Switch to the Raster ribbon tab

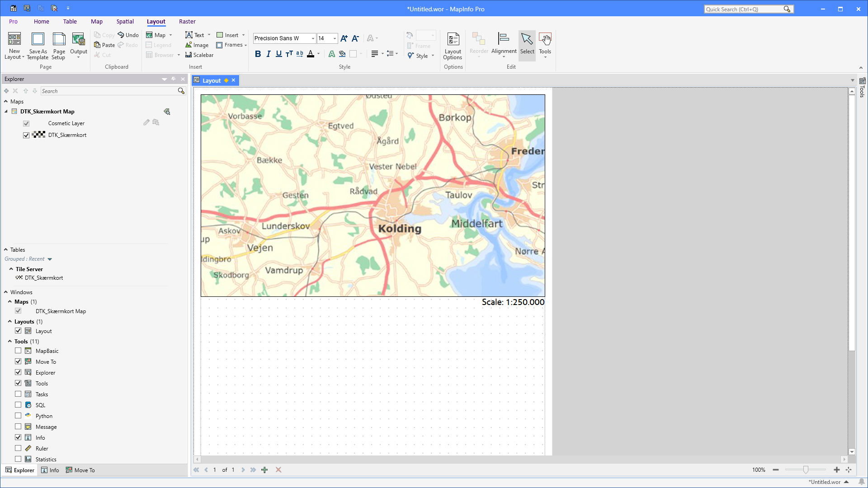pos(187,21)
